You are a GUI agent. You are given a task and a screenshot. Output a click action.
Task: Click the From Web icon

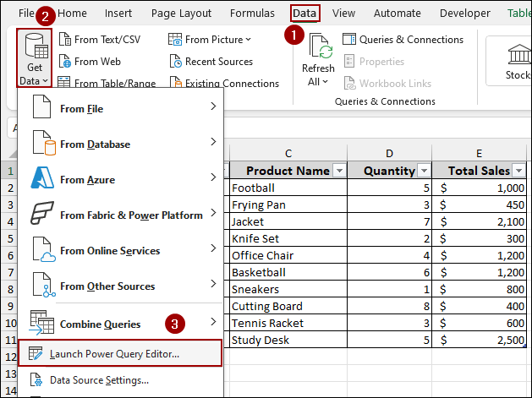point(65,62)
